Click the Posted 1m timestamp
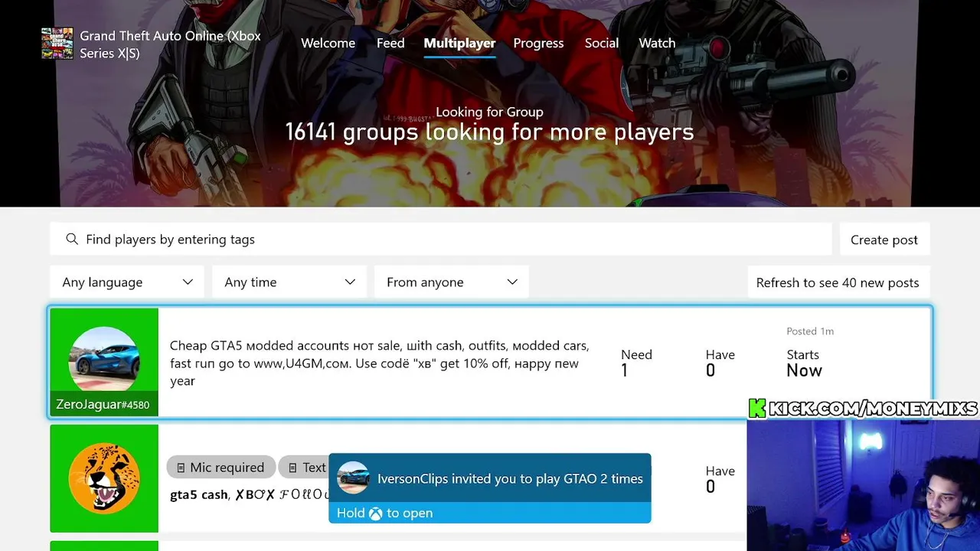Image resolution: width=980 pixels, height=551 pixels. coord(810,331)
